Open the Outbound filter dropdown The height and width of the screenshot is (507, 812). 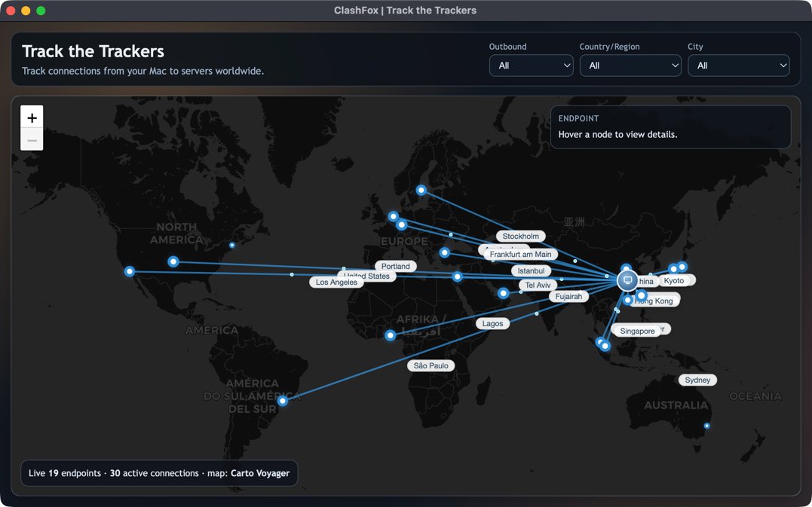(532, 66)
